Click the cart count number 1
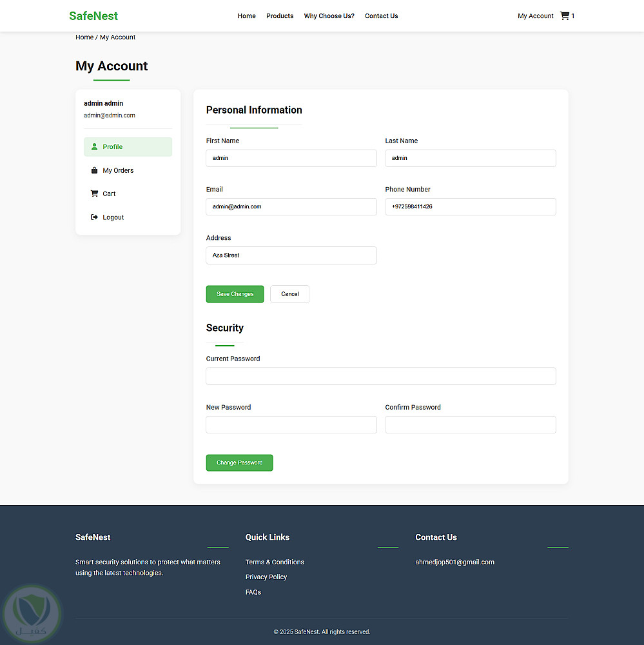Screen dimensions: 644x645 (x=573, y=15)
